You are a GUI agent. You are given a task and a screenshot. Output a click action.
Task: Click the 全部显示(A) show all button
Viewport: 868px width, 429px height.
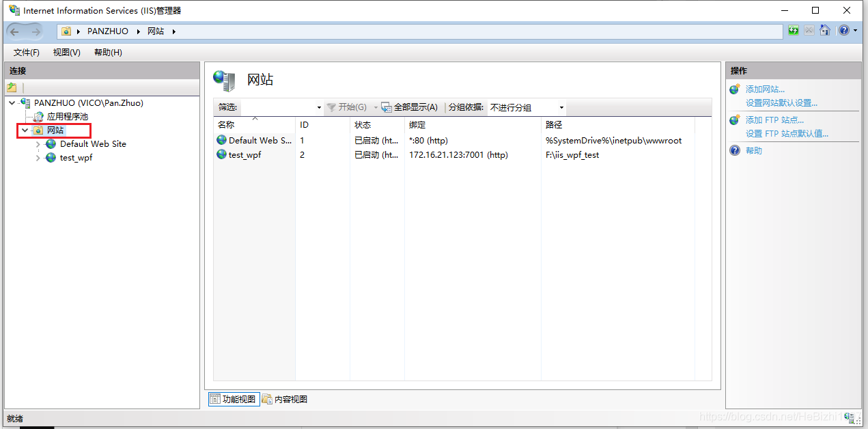(409, 107)
